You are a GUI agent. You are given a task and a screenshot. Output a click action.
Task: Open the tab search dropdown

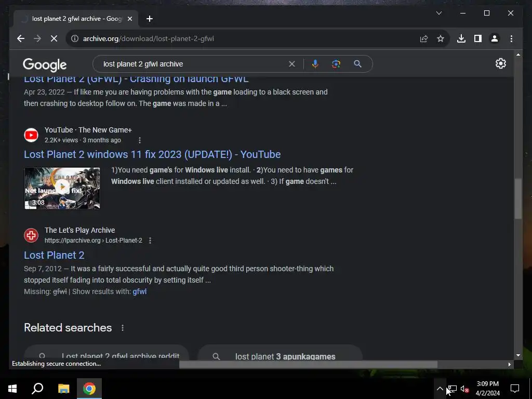click(438, 13)
